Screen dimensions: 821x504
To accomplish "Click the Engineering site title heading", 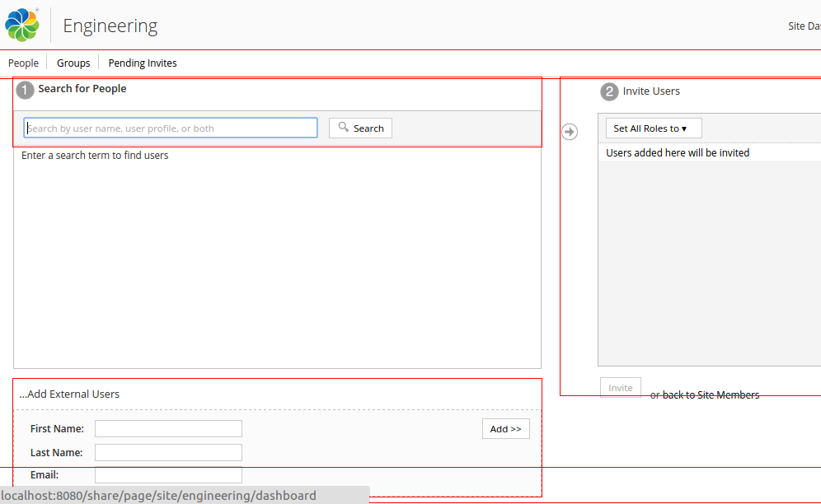I will click(110, 26).
